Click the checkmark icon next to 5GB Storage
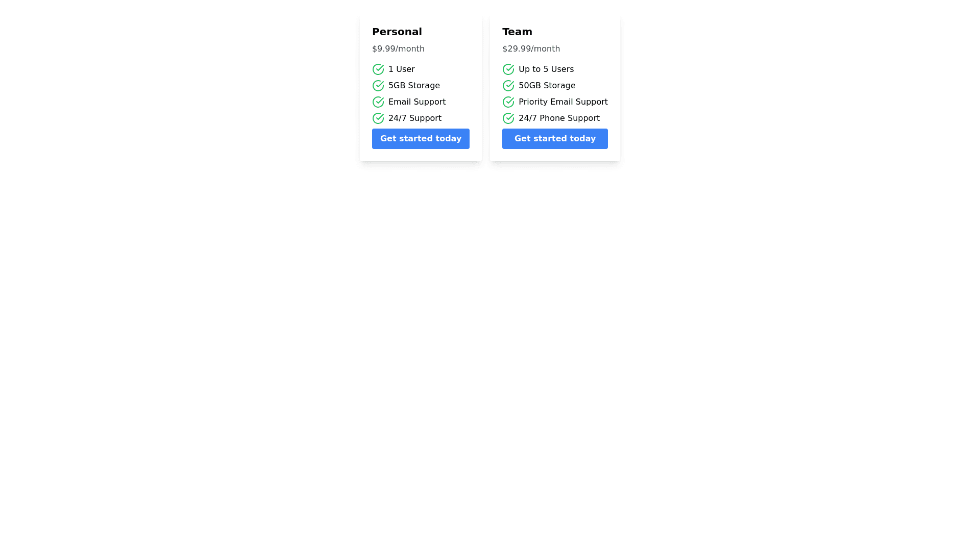Image resolution: width=980 pixels, height=551 pixels. (x=378, y=86)
